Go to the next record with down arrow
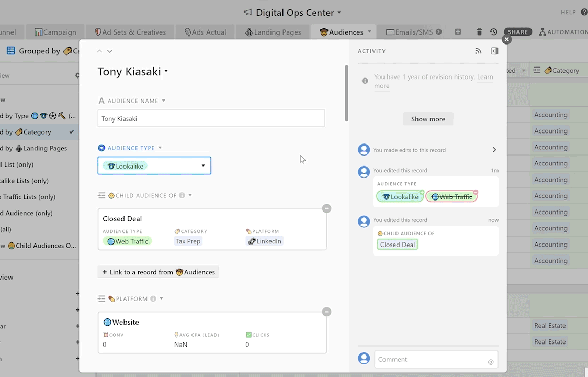588x377 pixels. [110, 51]
